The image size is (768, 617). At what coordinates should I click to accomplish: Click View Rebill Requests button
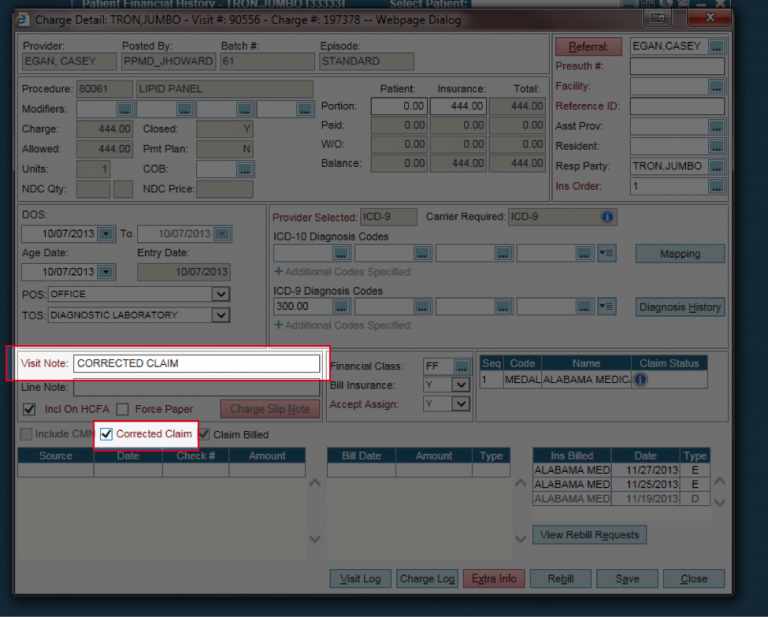click(x=589, y=535)
